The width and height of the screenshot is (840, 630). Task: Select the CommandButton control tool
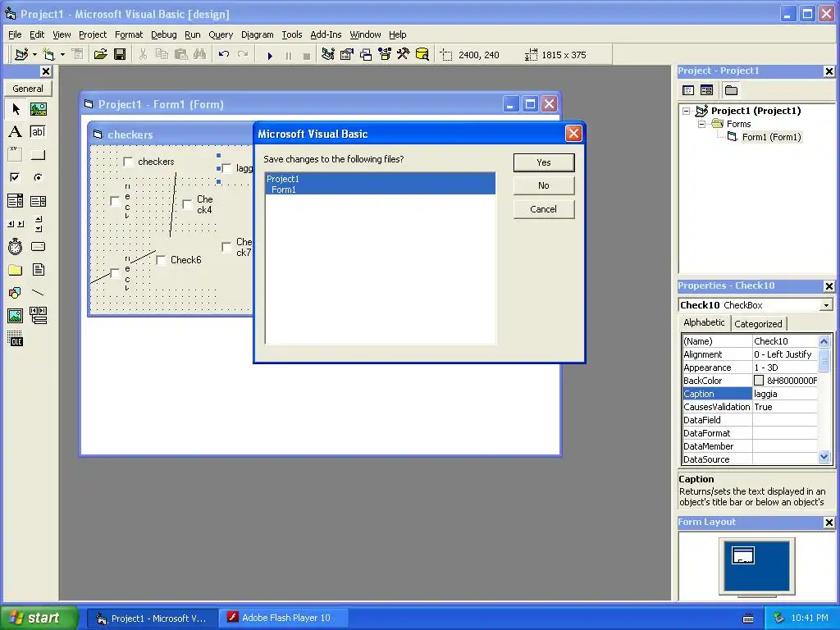[38, 155]
